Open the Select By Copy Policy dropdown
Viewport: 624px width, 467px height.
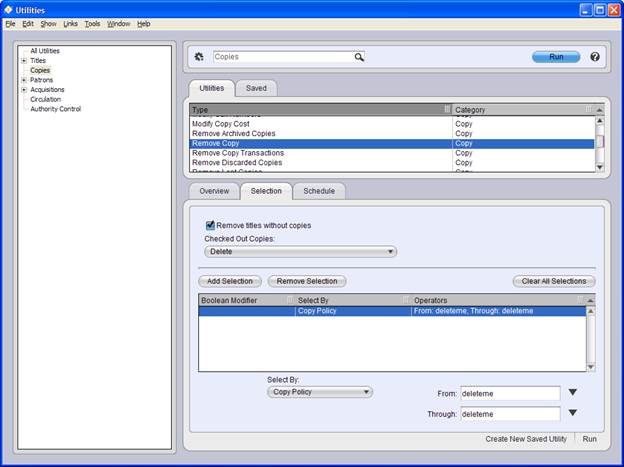pos(320,392)
